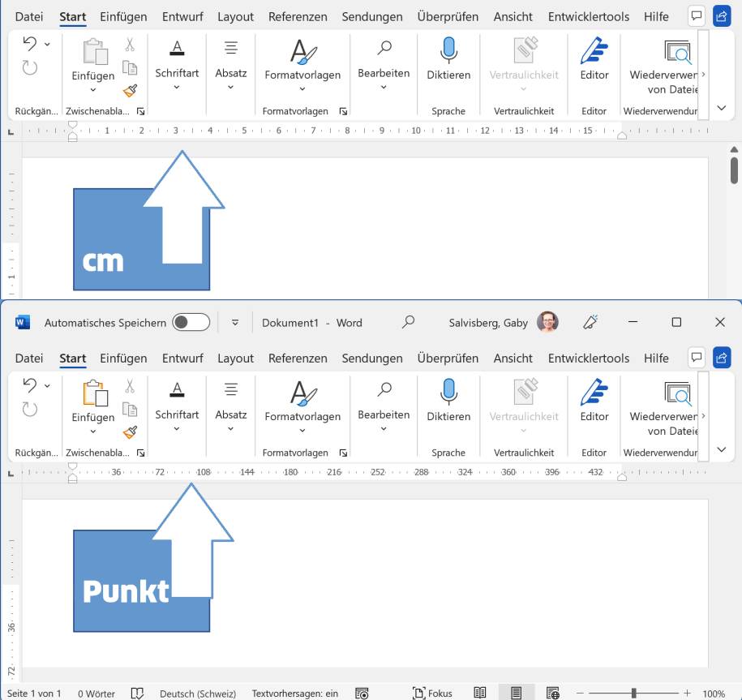Click Deutsch (Schweiz) language indicator
This screenshot has width=742, height=700.
click(198, 694)
